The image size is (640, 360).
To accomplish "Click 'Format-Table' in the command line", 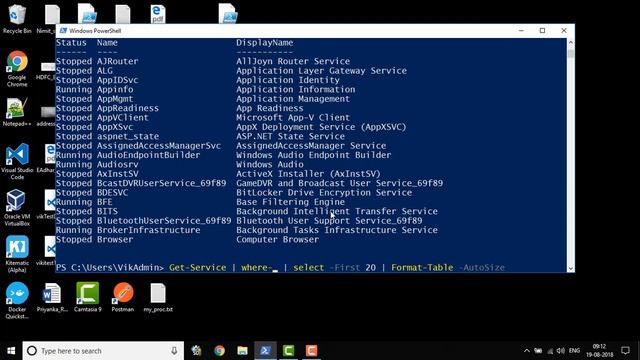I will click(x=422, y=268).
